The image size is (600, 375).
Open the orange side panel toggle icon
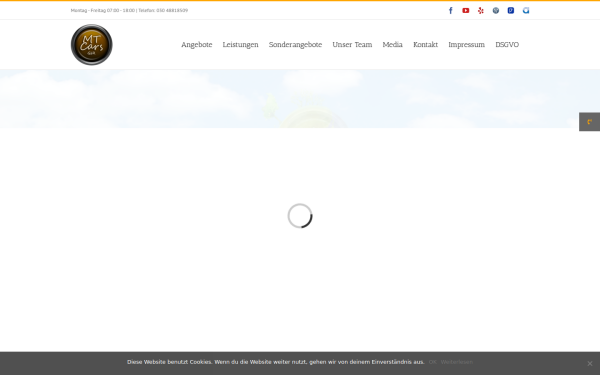coord(589,122)
